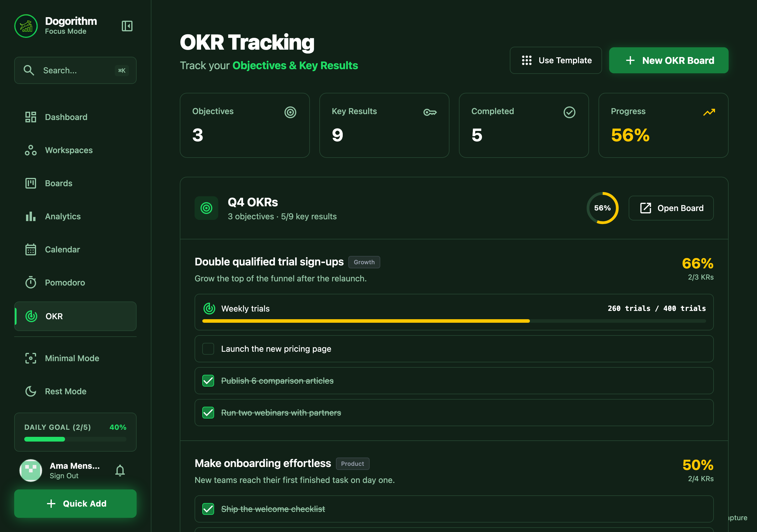The width and height of the screenshot is (757, 532).
Task: Click the Weekly trials progress bar
Action: 454,321
